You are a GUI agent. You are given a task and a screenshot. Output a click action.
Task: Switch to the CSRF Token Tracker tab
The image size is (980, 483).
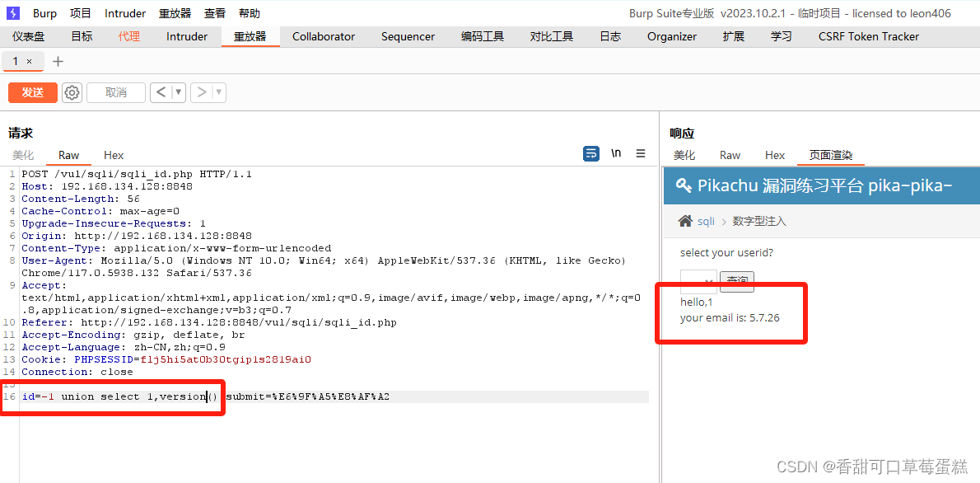click(x=869, y=37)
